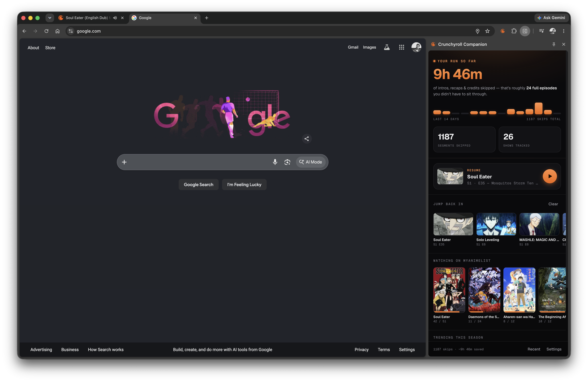This screenshot has width=588, height=382.
Task: Open the browser home page icon
Action: coord(58,31)
